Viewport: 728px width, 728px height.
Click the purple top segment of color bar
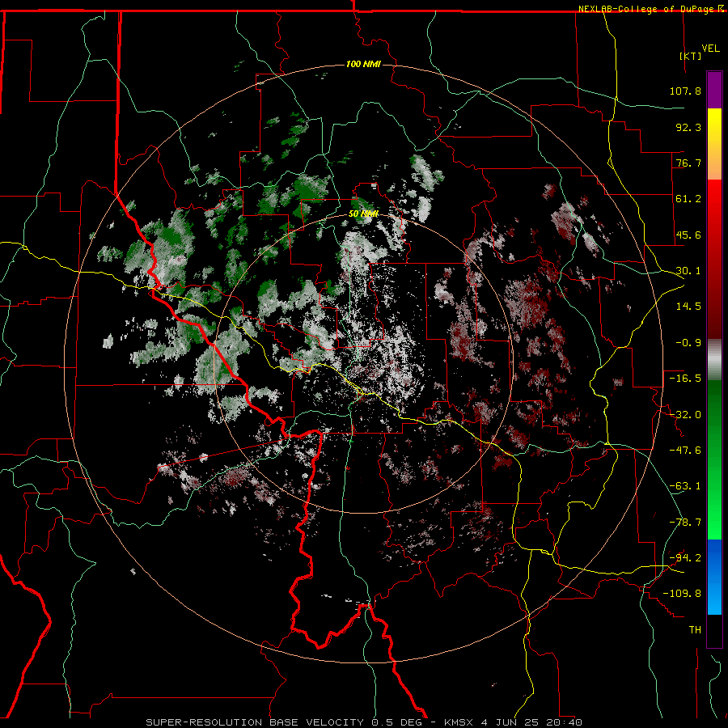[x=714, y=90]
